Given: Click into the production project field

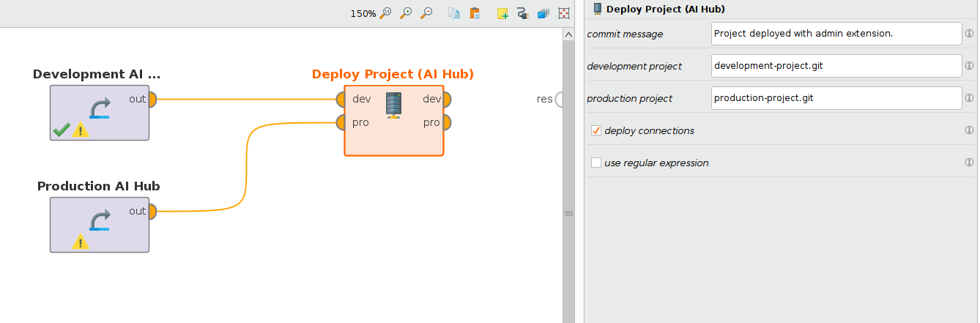Looking at the screenshot, I should (x=836, y=98).
